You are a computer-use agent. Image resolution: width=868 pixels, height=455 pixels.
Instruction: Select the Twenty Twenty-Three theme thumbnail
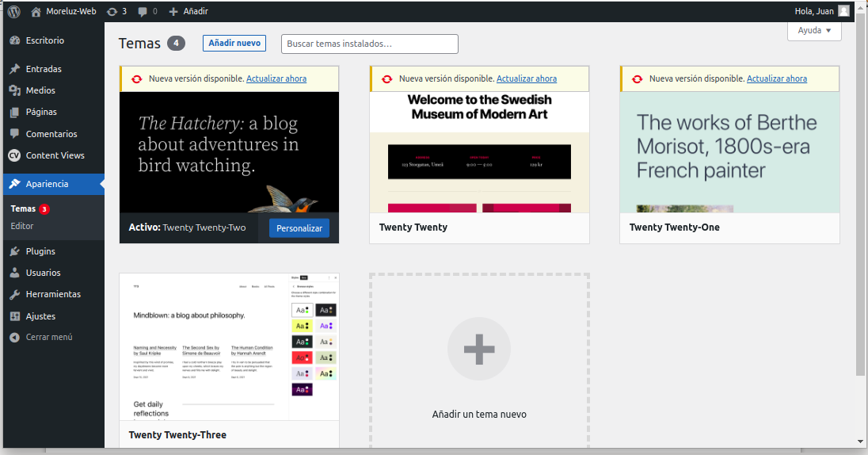click(x=229, y=346)
